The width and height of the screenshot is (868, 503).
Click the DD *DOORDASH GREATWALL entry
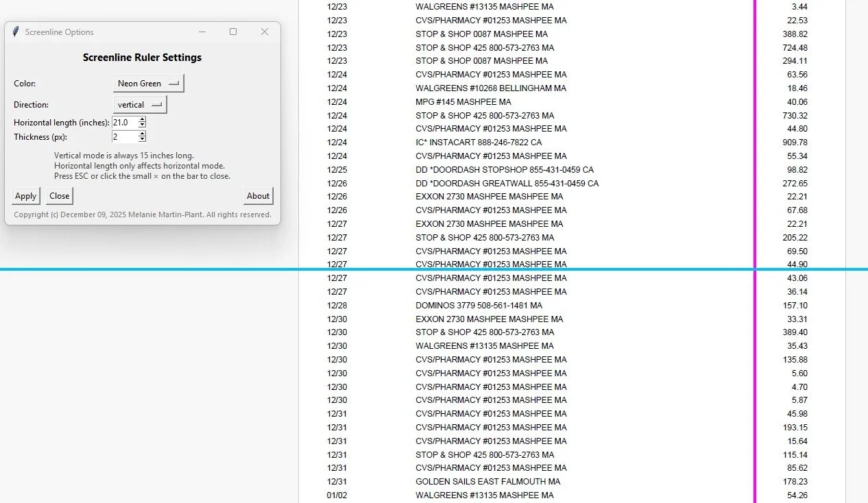(507, 183)
